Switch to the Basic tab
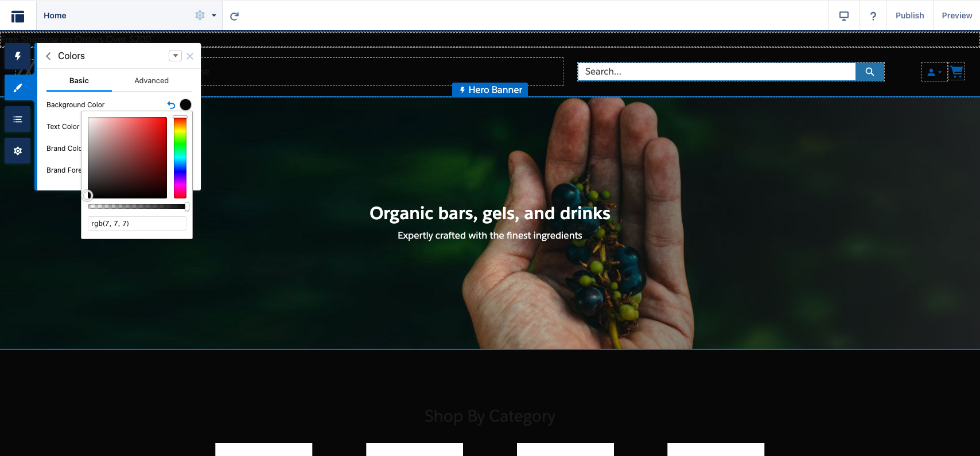The width and height of the screenshot is (980, 456). (79, 81)
